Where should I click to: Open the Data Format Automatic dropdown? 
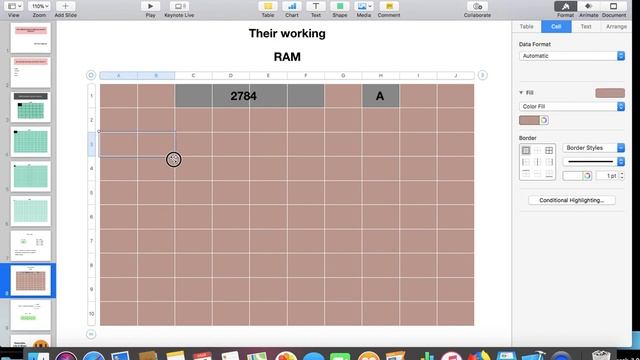tap(572, 56)
